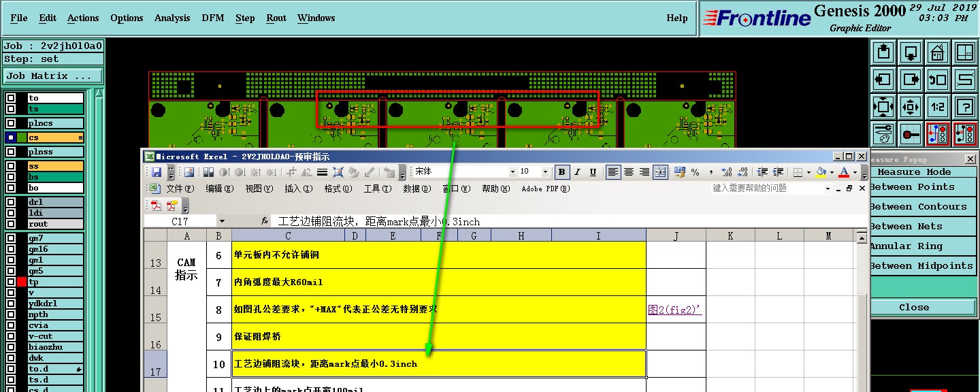Open the Analysis menu
This screenshot has height=392, width=980.
[172, 18]
